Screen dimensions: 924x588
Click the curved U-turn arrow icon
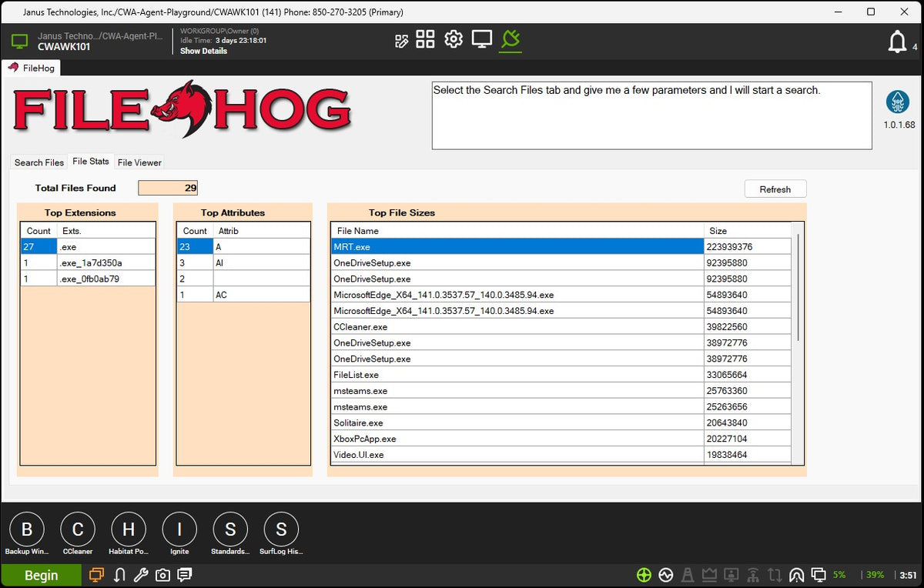(x=119, y=575)
